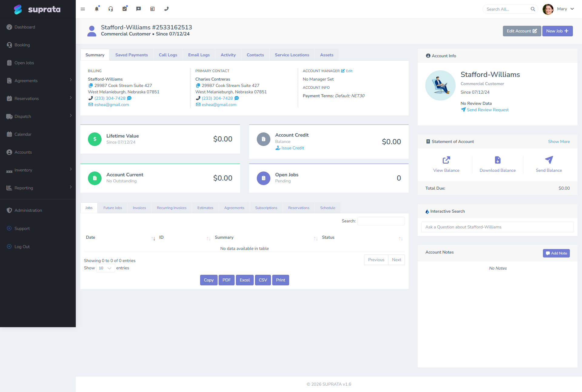Click the Account Credit document icon
Viewport: 582px width, 392px height.
click(x=263, y=139)
